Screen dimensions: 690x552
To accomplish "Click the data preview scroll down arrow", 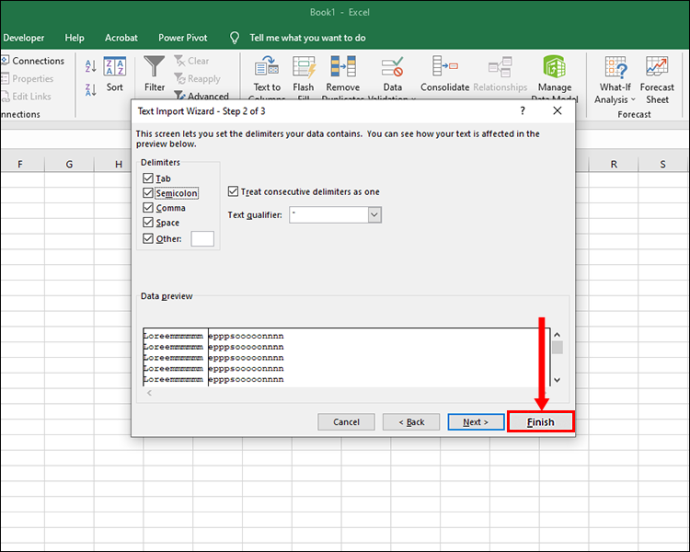I will click(557, 380).
